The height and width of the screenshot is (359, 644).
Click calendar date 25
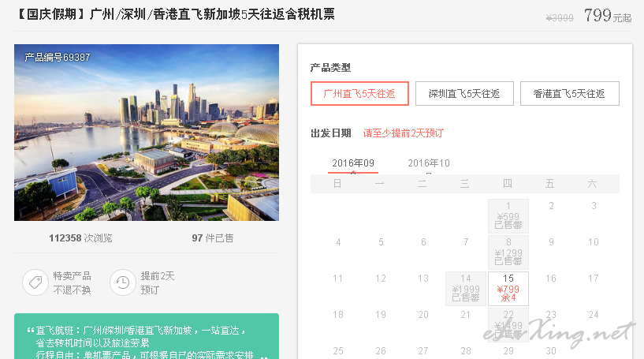point(338,351)
